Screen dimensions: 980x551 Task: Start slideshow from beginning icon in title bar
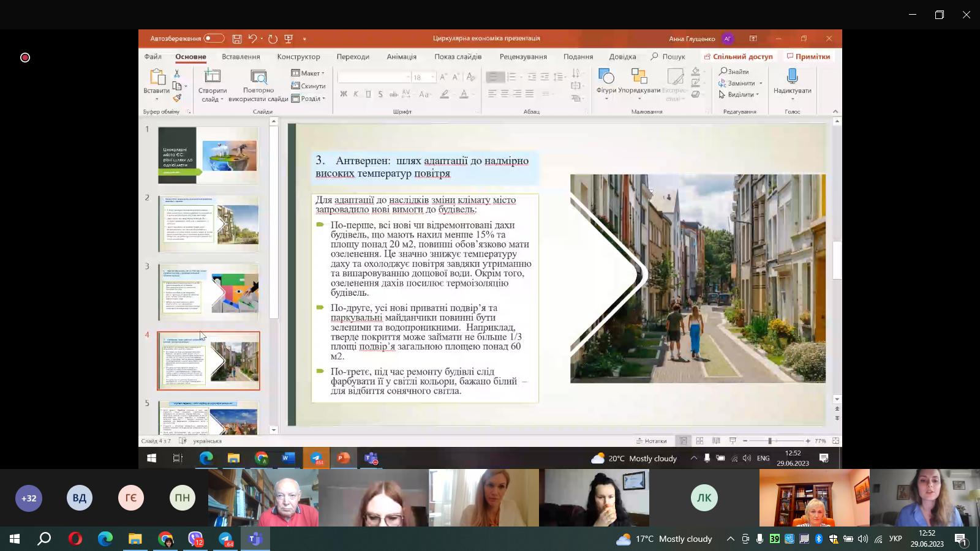[288, 39]
